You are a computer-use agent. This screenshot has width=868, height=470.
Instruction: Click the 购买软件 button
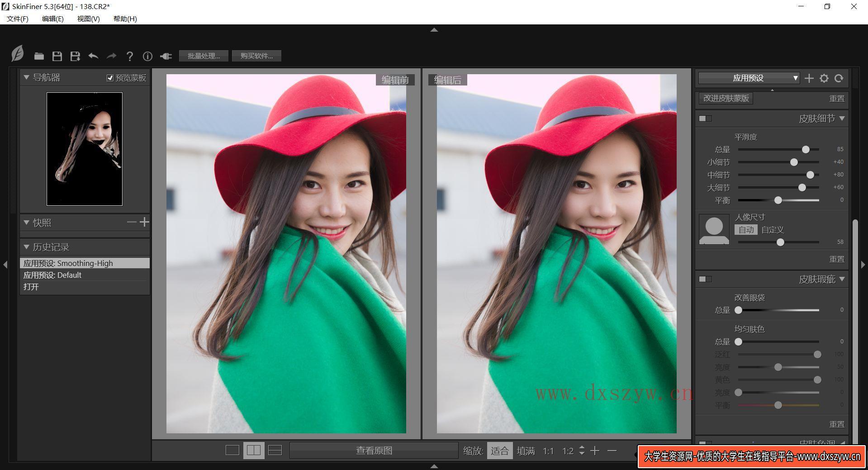[x=256, y=56]
